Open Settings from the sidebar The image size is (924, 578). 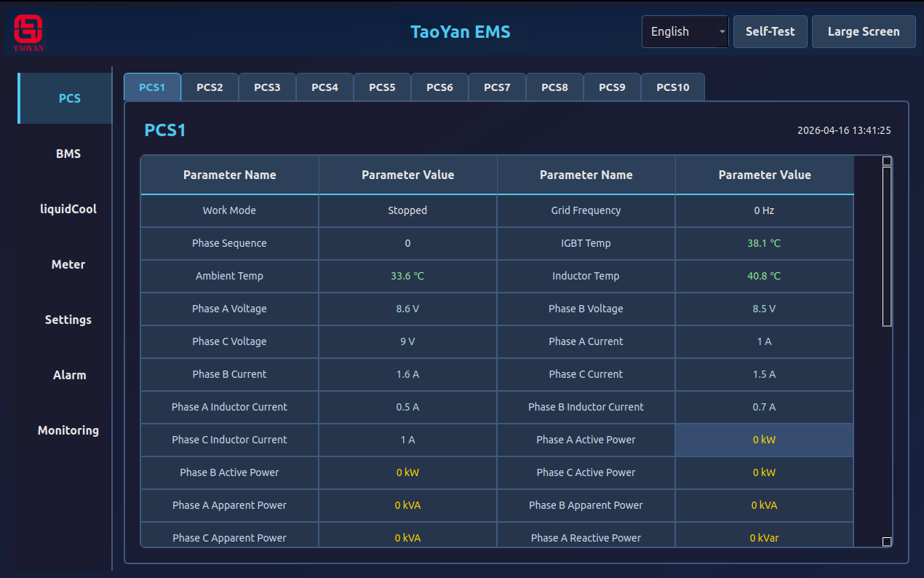(x=68, y=320)
